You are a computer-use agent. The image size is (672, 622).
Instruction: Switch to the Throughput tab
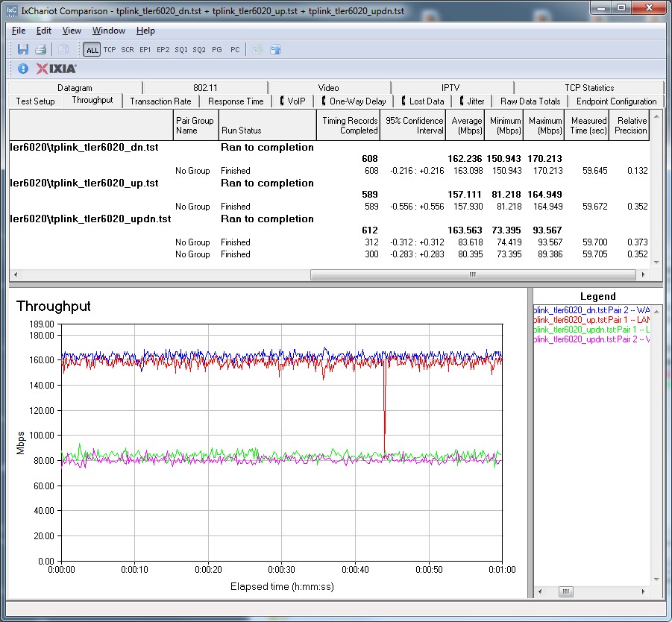coord(92,100)
